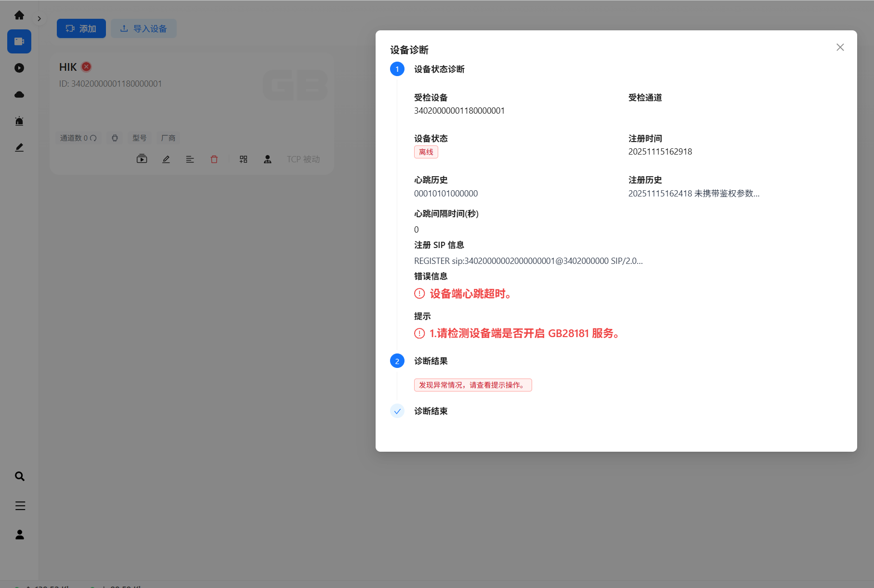Edit the HIK device with pencil icon

tap(166, 159)
